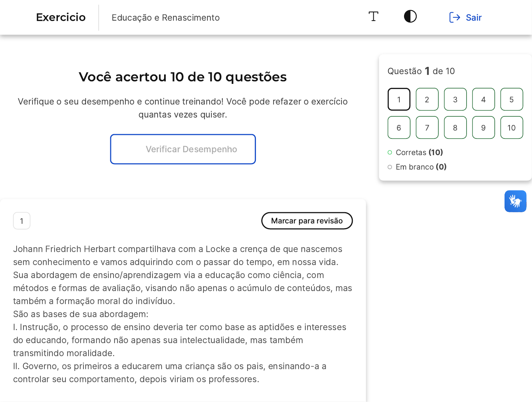Go to question 8
The height and width of the screenshot is (402, 532).
pos(455,128)
